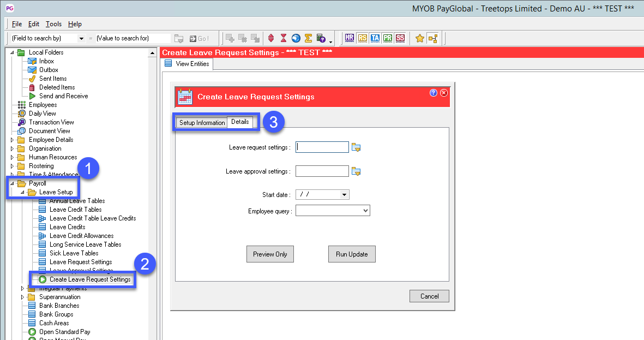Image resolution: width=644 pixels, height=340 pixels.
Task: Click the SS module toolbar icon
Action: 400,38
